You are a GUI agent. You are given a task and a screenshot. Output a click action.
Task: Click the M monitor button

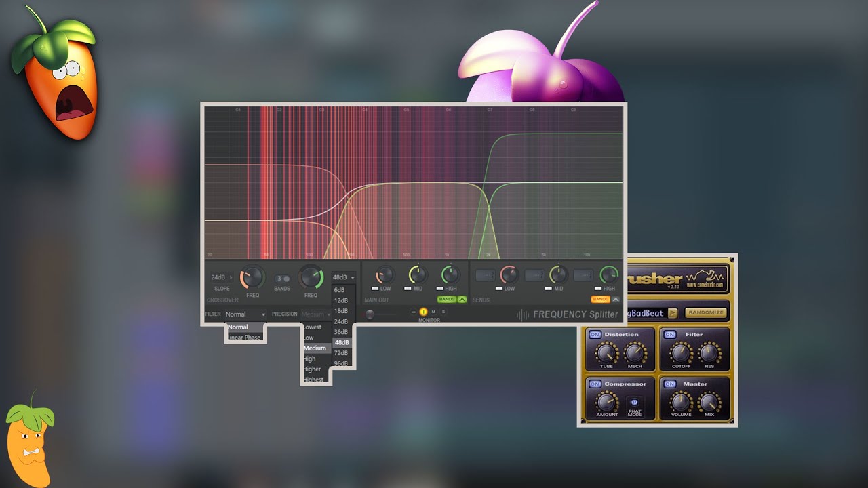[x=433, y=312]
